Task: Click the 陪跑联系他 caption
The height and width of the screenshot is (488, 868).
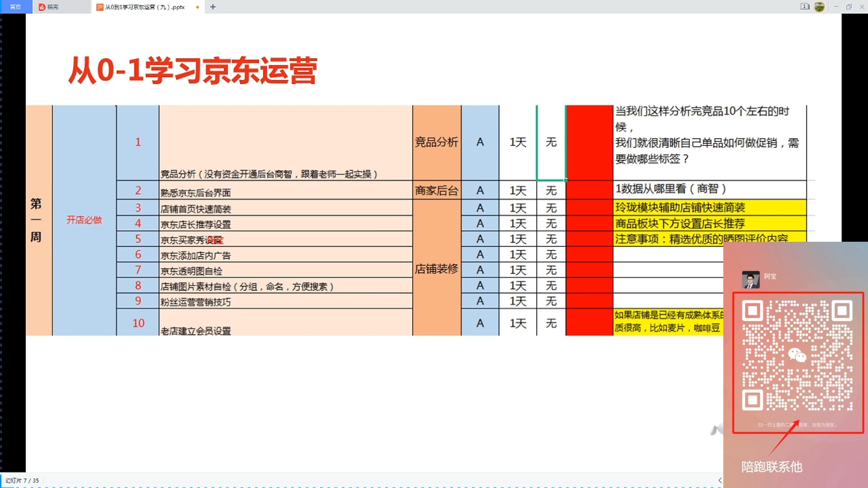Action: click(x=772, y=467)
